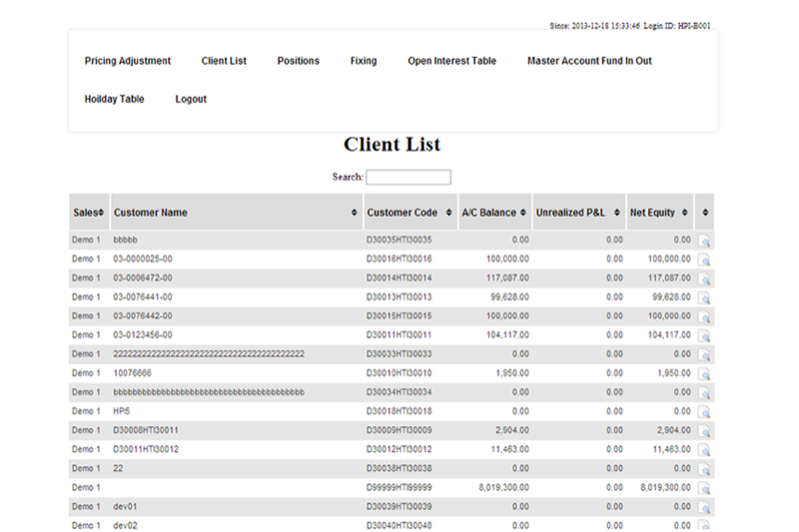The width and height of the screenshot is (799, 532).
Task: Open Master Account Fund In Out
Action: tap(589, 61)
